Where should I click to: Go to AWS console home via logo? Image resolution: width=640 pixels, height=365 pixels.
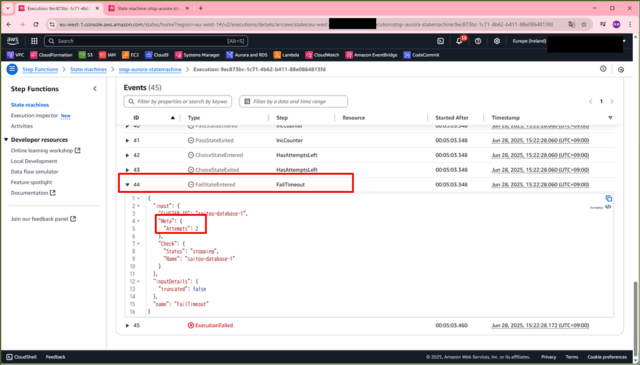pos(13,41)
